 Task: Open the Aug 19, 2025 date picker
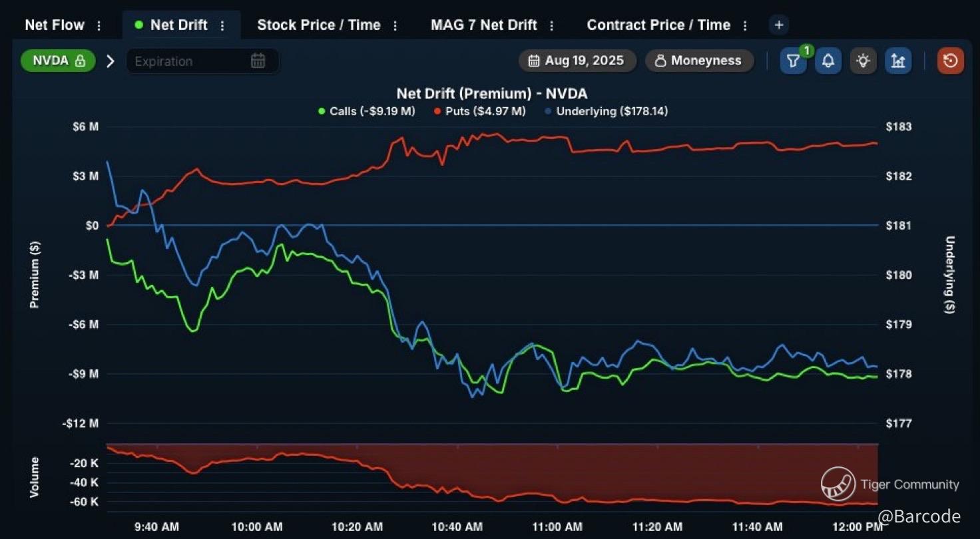click(577, 61)
